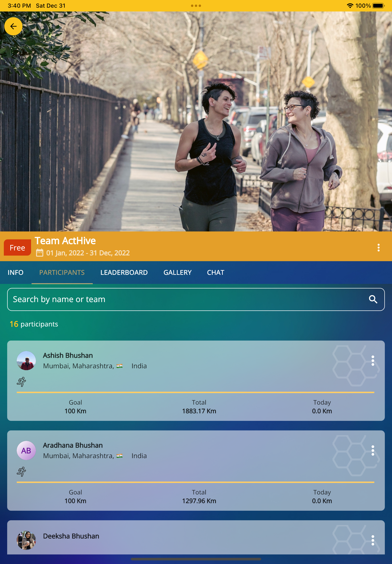Tap the search magnifier icon

373,299
